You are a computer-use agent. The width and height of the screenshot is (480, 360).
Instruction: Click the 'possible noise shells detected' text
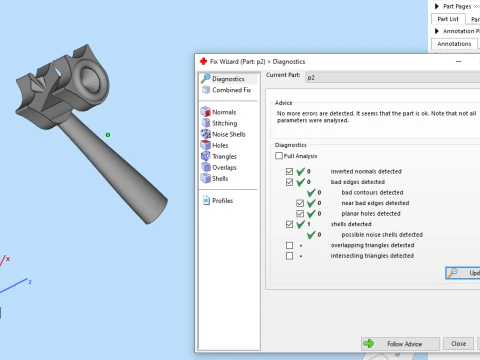pos(382,235)
